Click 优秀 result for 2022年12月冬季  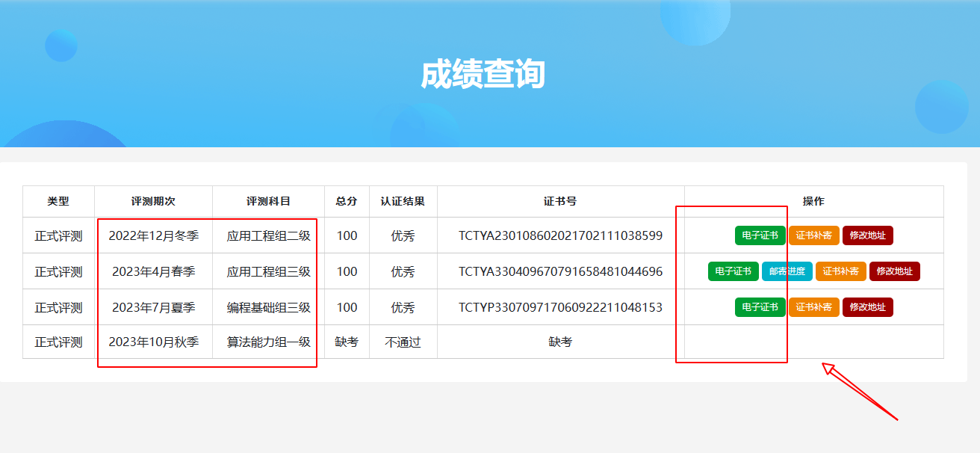point(403,235)
